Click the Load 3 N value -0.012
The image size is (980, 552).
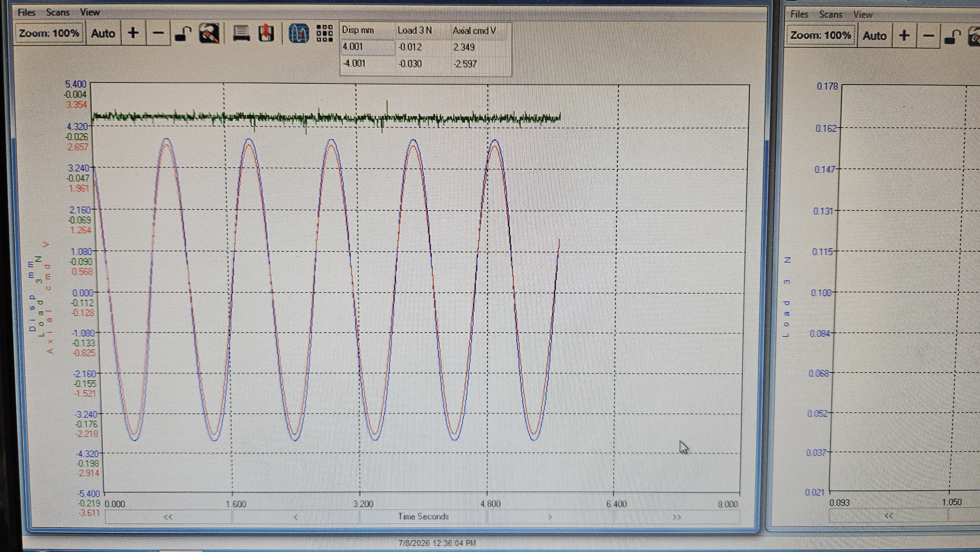tap(410, 47)
